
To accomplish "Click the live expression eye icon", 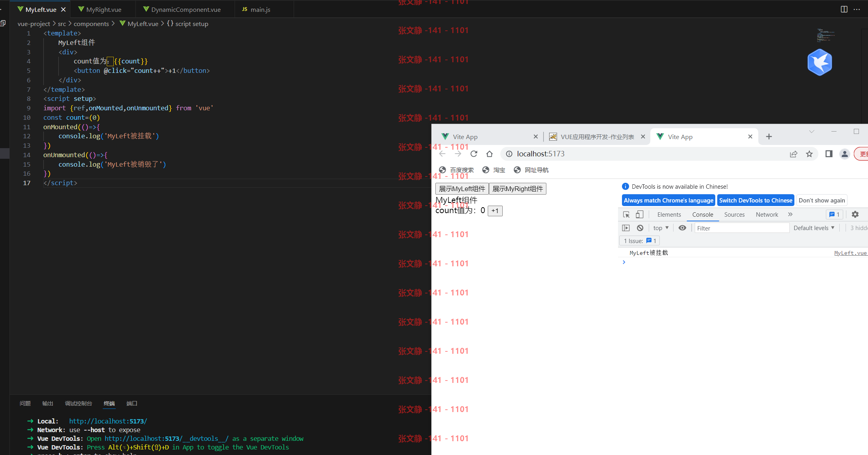I will point(682,228).
